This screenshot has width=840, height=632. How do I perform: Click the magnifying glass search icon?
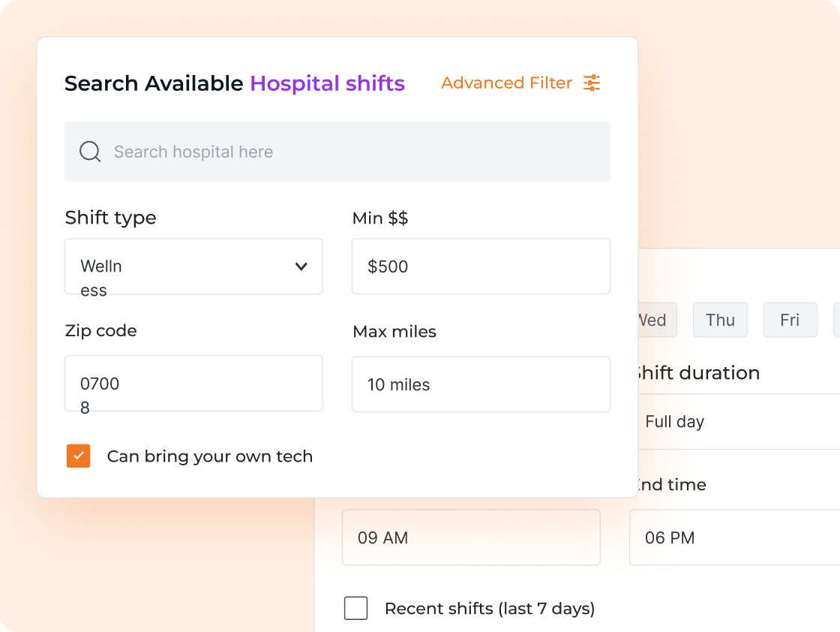pyautogui.click(x=90, y=152)
